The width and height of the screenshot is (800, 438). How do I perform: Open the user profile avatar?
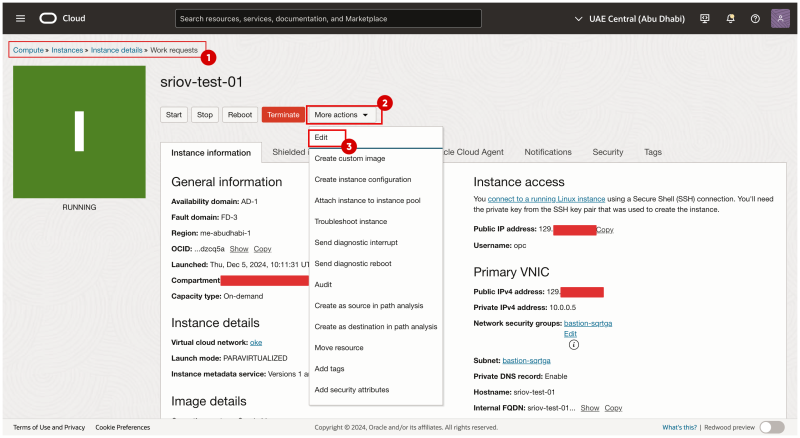[x=780, y=19]
